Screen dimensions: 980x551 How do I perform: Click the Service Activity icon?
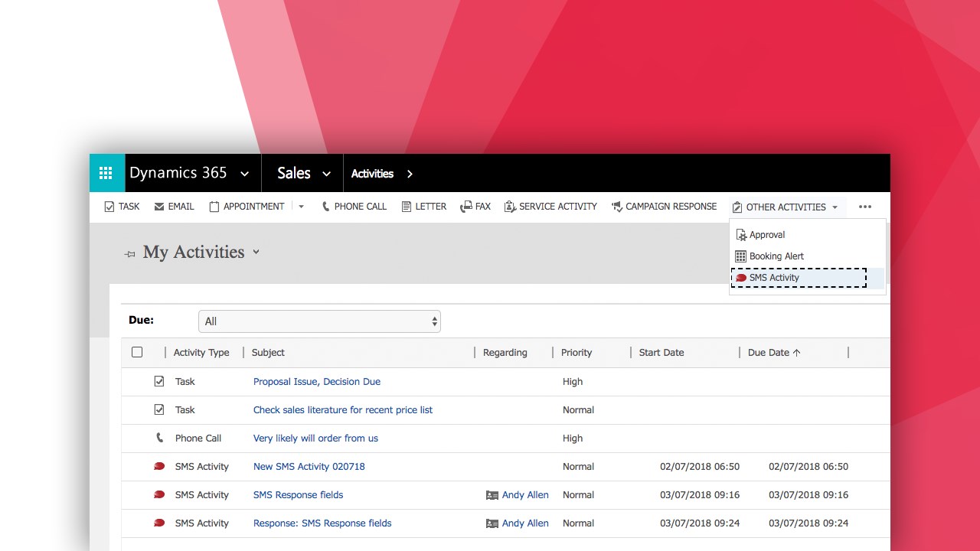510,207
